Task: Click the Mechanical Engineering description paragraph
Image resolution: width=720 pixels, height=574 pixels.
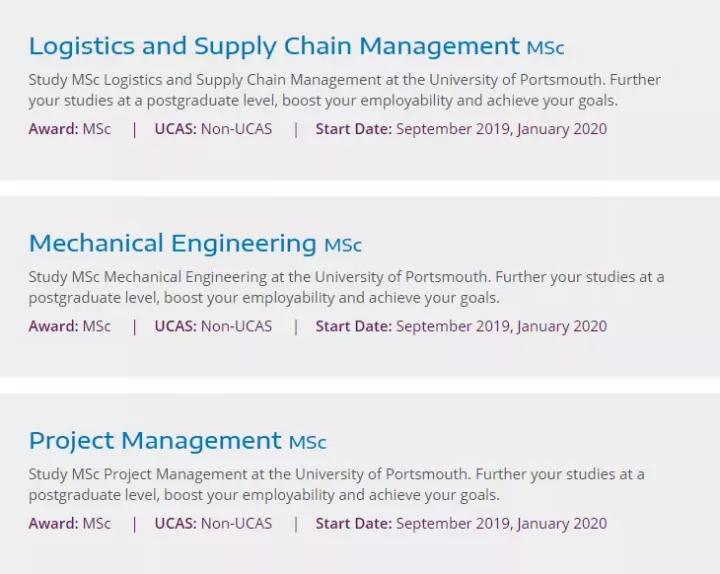Action: coord(346,287)
